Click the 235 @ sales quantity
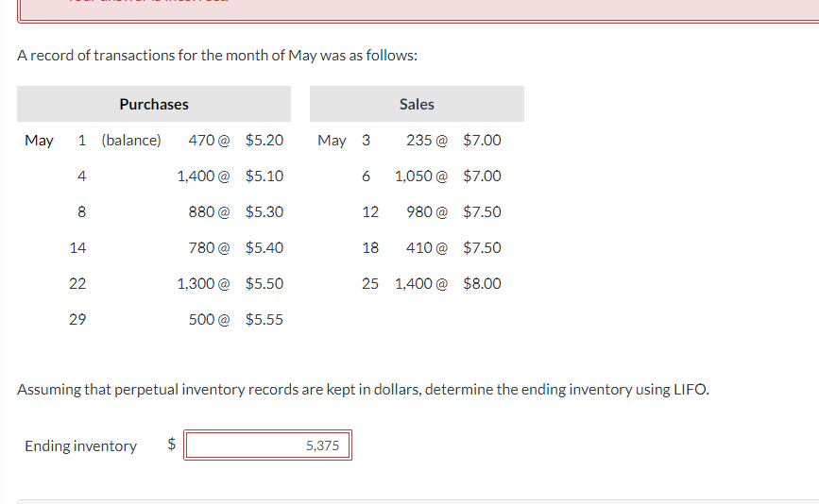 click(427, 141)
